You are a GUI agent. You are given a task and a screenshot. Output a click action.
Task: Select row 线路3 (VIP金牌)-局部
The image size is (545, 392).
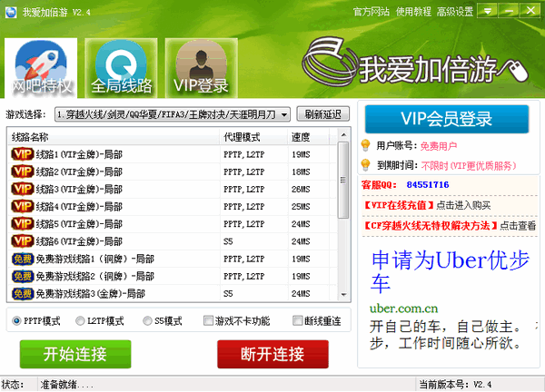pyautogui.click(x=173, y=190)
